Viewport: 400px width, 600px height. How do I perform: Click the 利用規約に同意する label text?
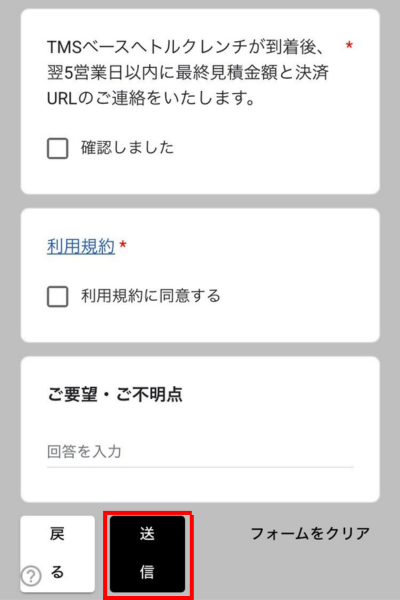[x=150, y=296]
